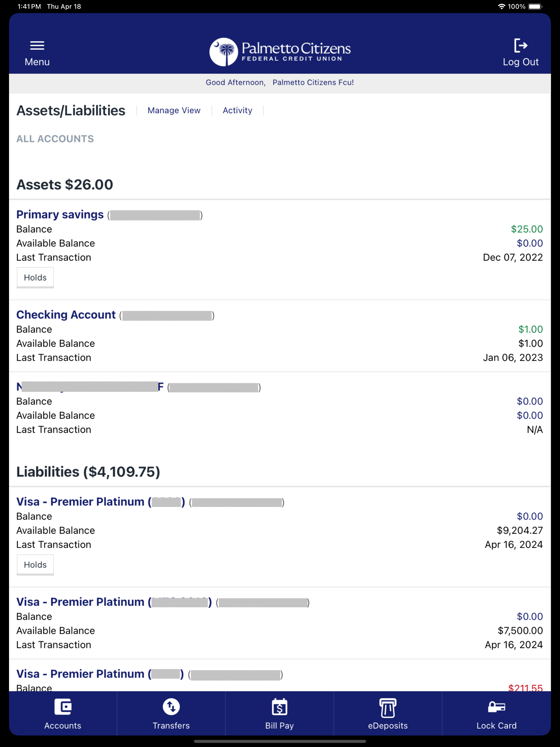Click the Good Afternoon greeting
560x747 pixels.
pyautogui.click(x=280, y=82)
